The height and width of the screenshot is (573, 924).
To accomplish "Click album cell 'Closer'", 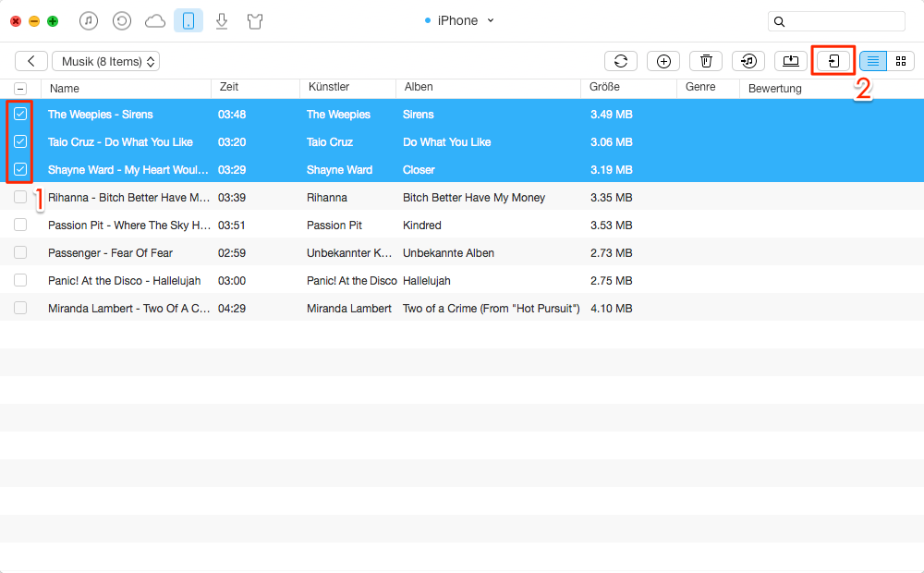I will coord(419,170).
